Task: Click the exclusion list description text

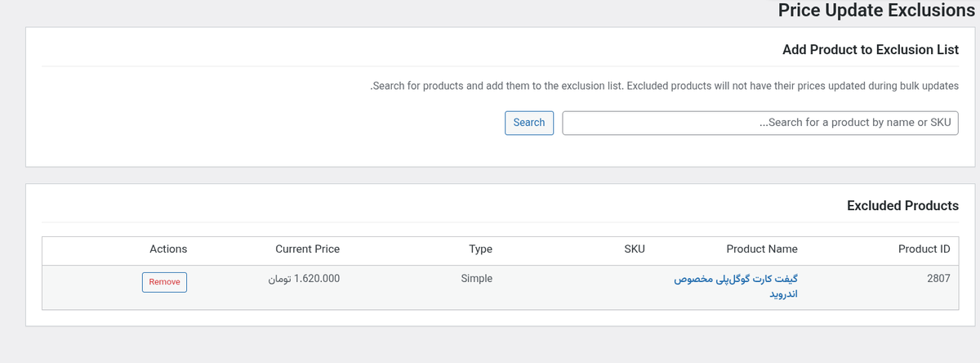Action: click(x=665, y=85)
